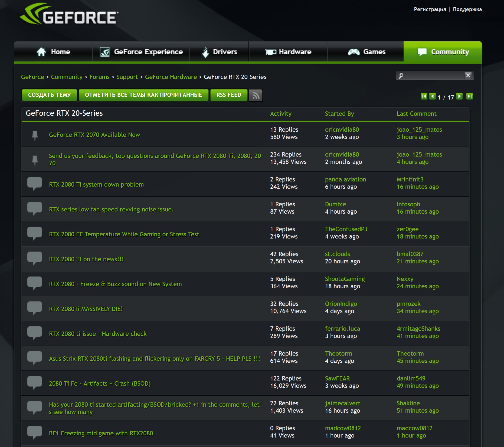The height and width of the screenshot is (447, 504).
Task: Click inside the forum search field
Action: coord(433,76)
